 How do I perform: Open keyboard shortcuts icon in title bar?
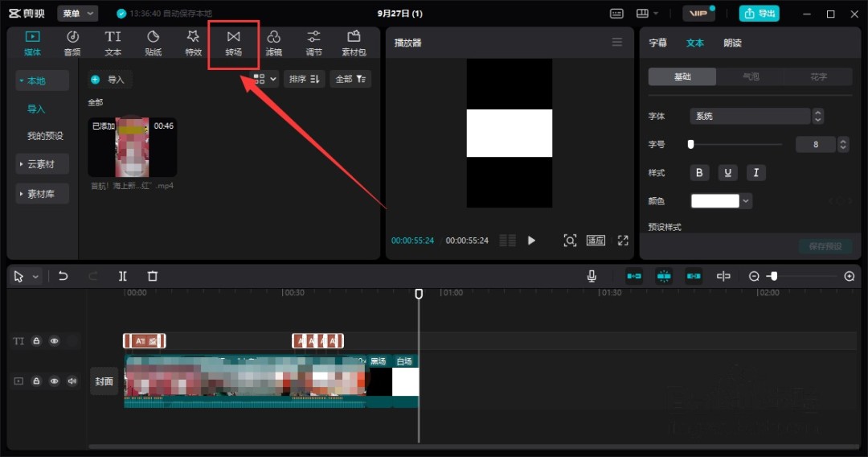tap(616, 14)
